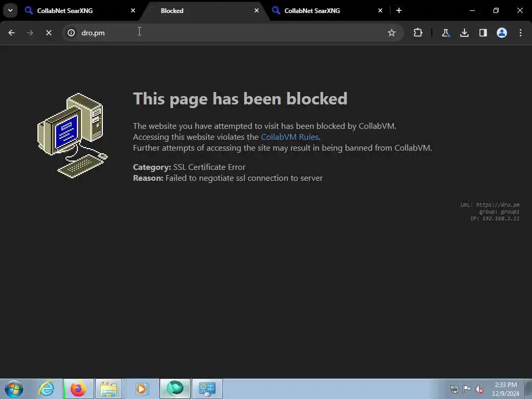Open File Explorer from the taskbar
532x399 pixels.
tap(109, 389)
